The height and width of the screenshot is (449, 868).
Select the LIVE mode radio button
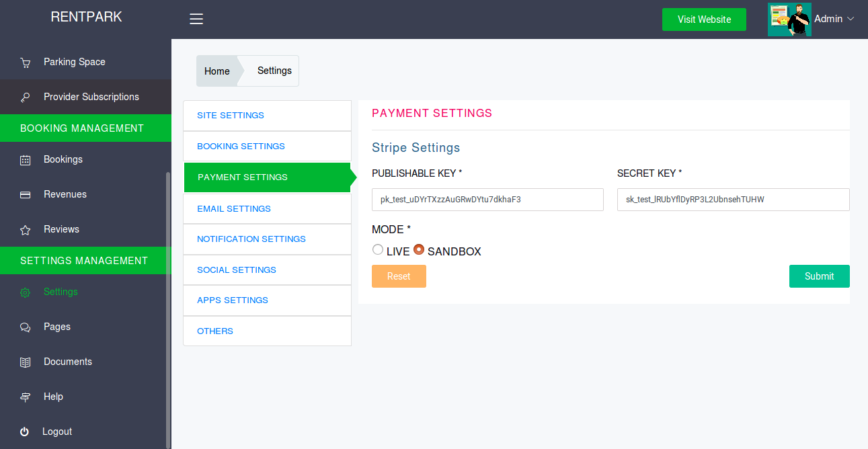[x=378, y=249]
